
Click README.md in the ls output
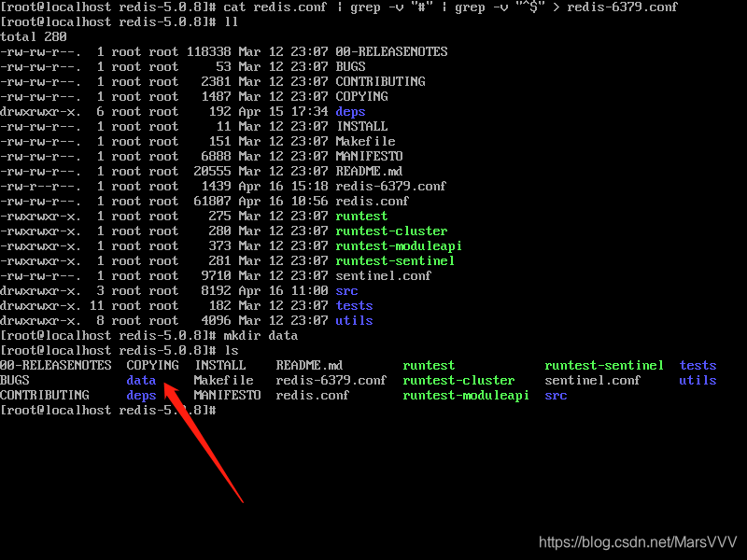[309, 365]
